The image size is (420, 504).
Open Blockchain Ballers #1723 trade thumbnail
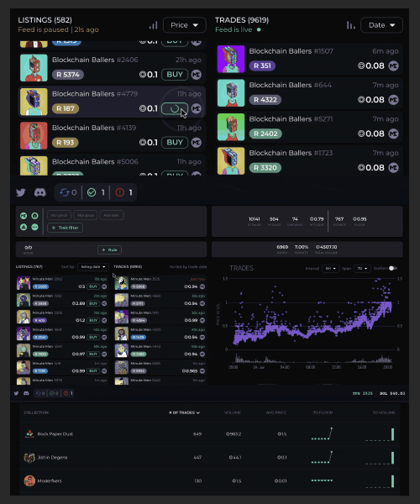pyautogui.click(x=231, y=161)
